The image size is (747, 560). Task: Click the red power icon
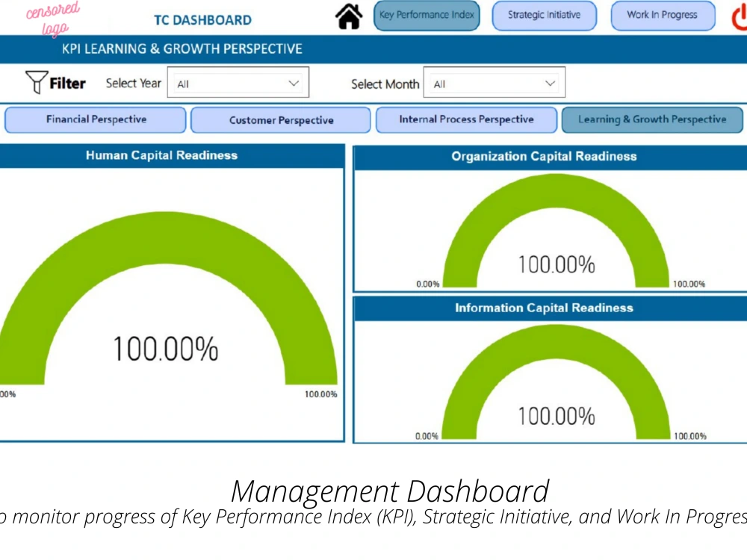[740, 18]
